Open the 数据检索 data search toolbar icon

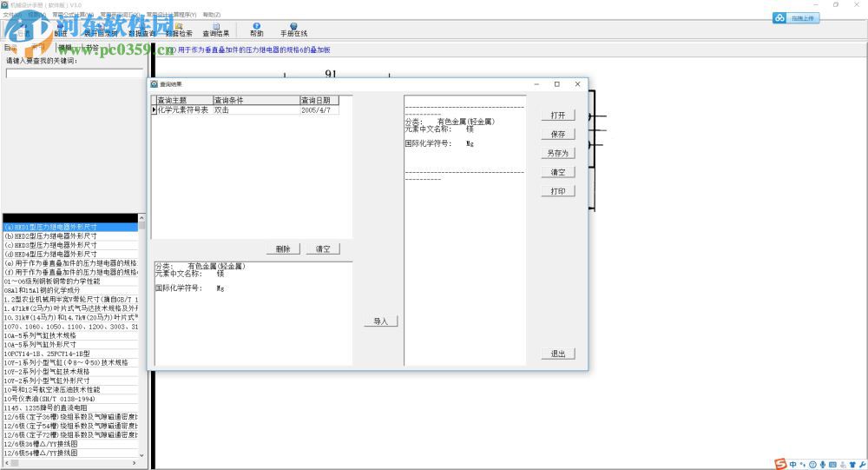click(x=179, y=30)
